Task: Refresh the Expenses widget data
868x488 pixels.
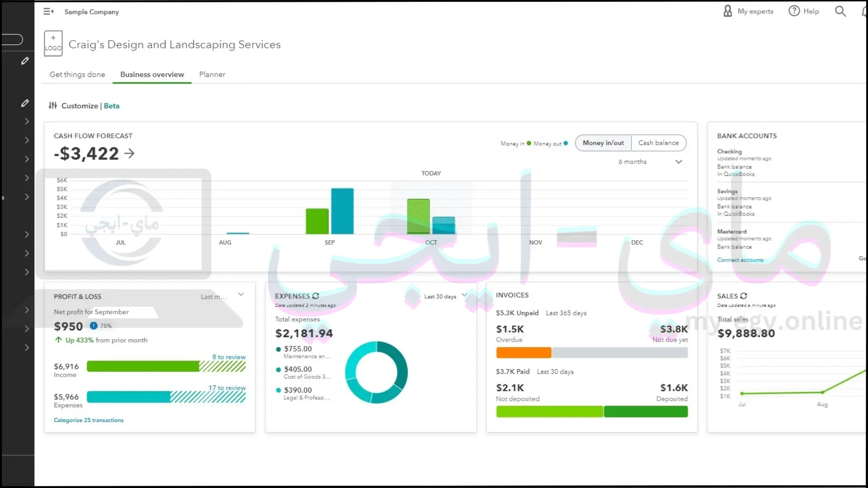Action: (316, 296)
